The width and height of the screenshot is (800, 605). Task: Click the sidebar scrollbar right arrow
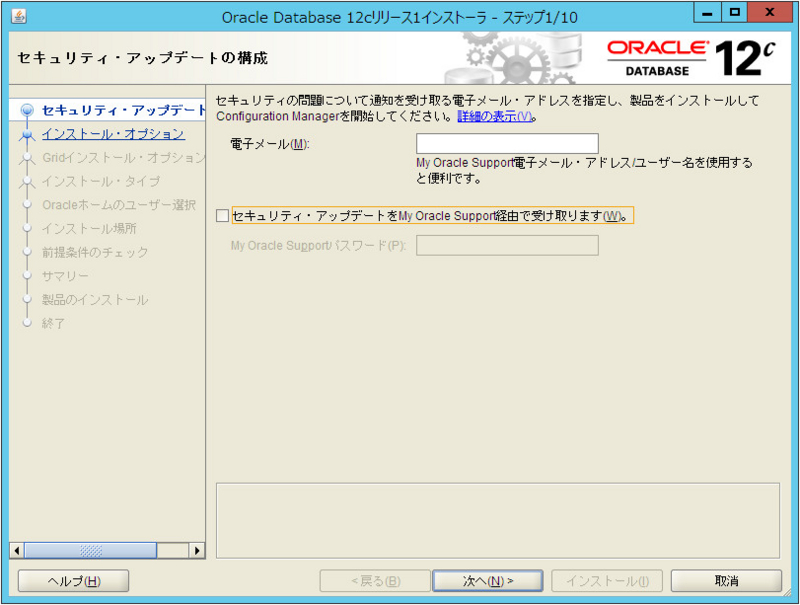[195, 550]
